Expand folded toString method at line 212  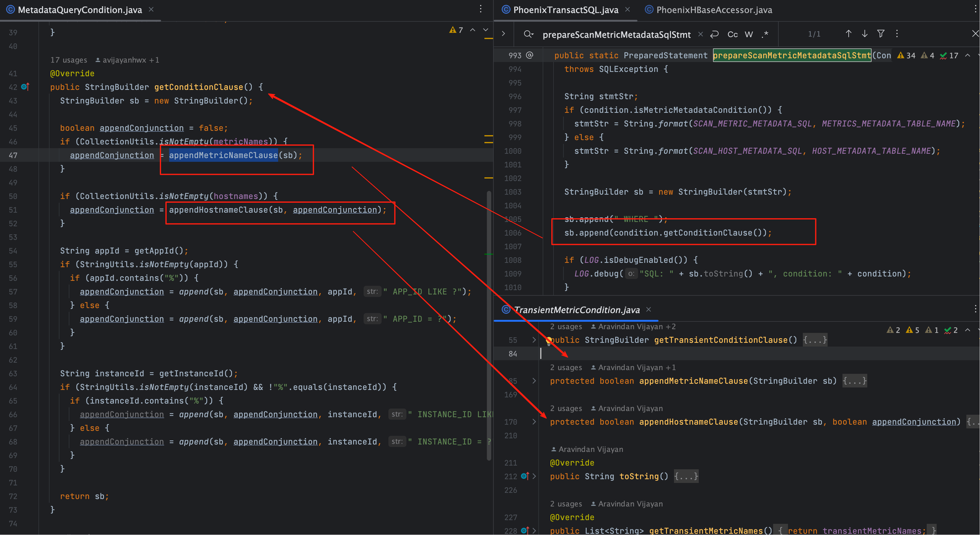point(534,476)
